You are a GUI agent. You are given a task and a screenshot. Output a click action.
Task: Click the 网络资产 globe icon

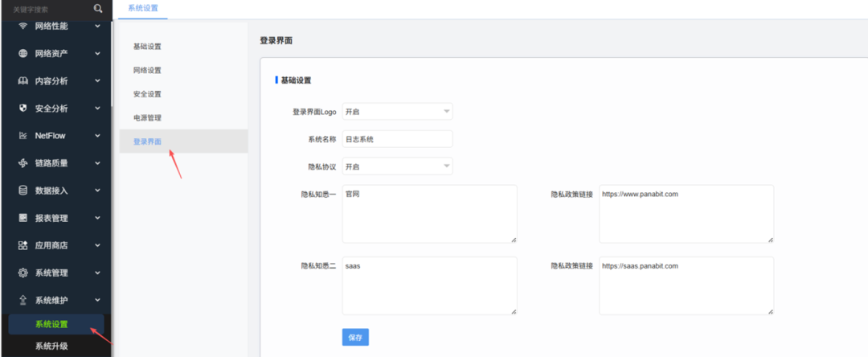[x=23, y=54]
